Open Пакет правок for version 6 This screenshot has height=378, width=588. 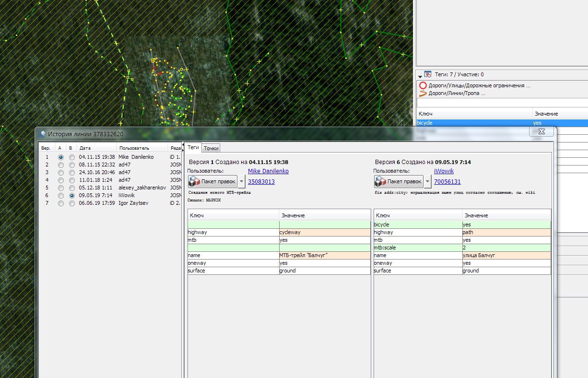(399, 181)
